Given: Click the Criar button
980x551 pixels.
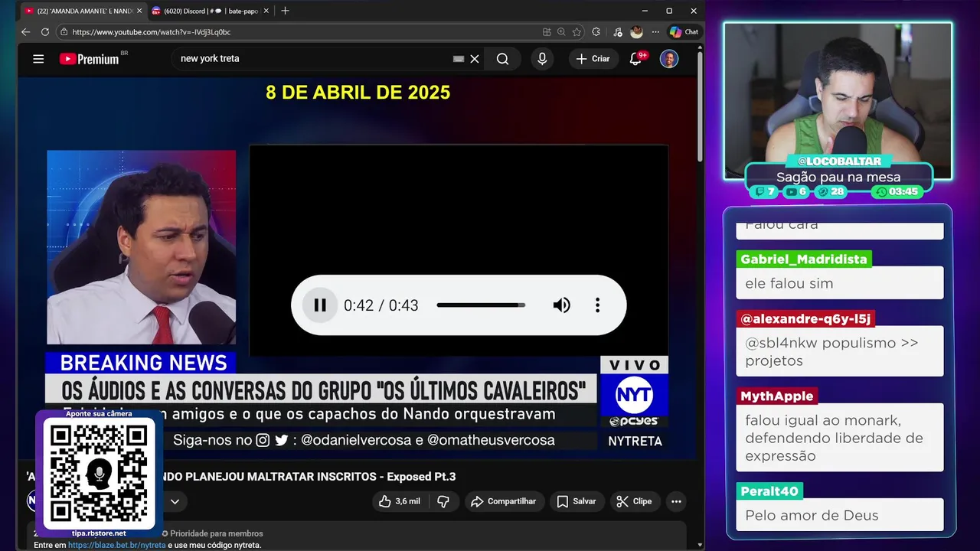Looking at the screenshot, I should coord(593,59).
